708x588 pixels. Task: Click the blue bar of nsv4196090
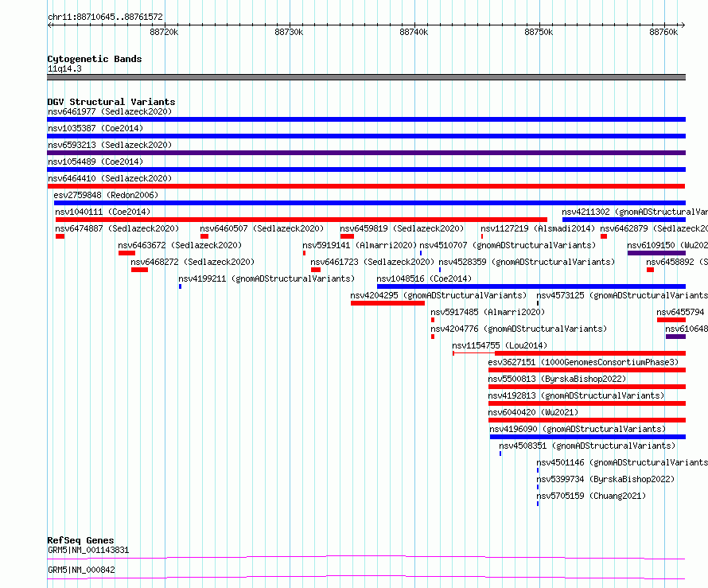tap(588, 437)
